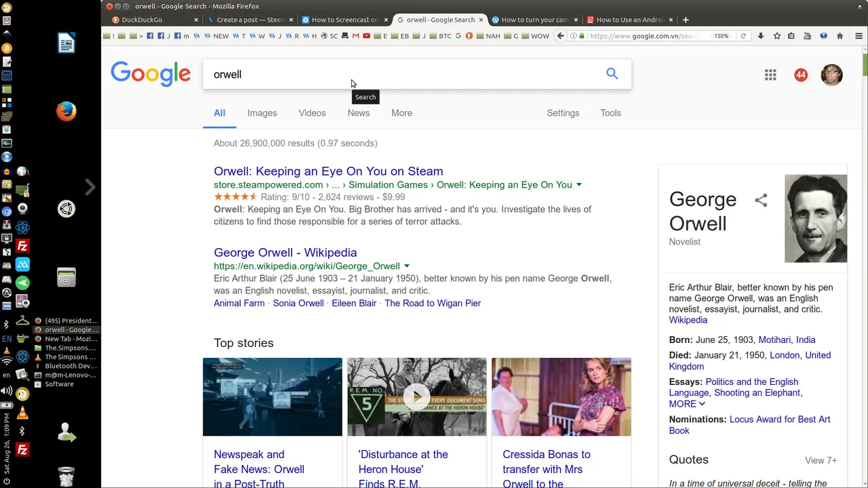Go to Firefox home page icon
This screenshot has height=488, width=868.
point(840,36)
